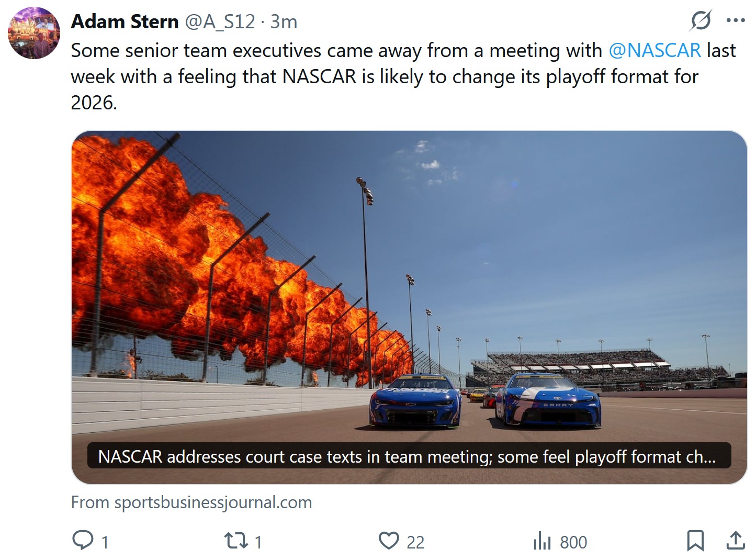Repost using the retweet arrows icon
Screen dimensions: 756x560
pyautogui.click(x=236, y=541)
